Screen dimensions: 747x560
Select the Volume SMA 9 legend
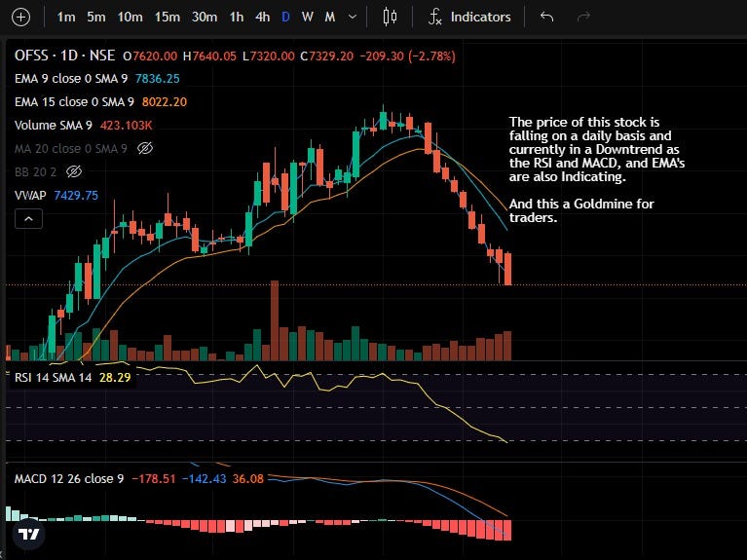[x=54, y=126]
